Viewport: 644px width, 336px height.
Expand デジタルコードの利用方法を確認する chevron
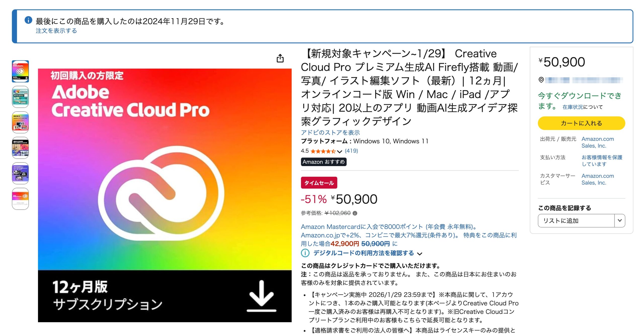420,254
